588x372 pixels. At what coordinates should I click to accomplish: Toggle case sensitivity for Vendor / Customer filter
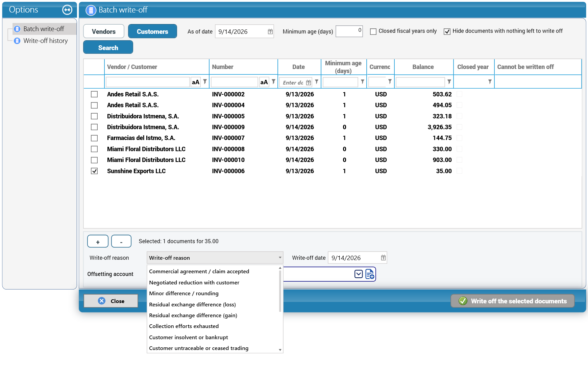196,82
